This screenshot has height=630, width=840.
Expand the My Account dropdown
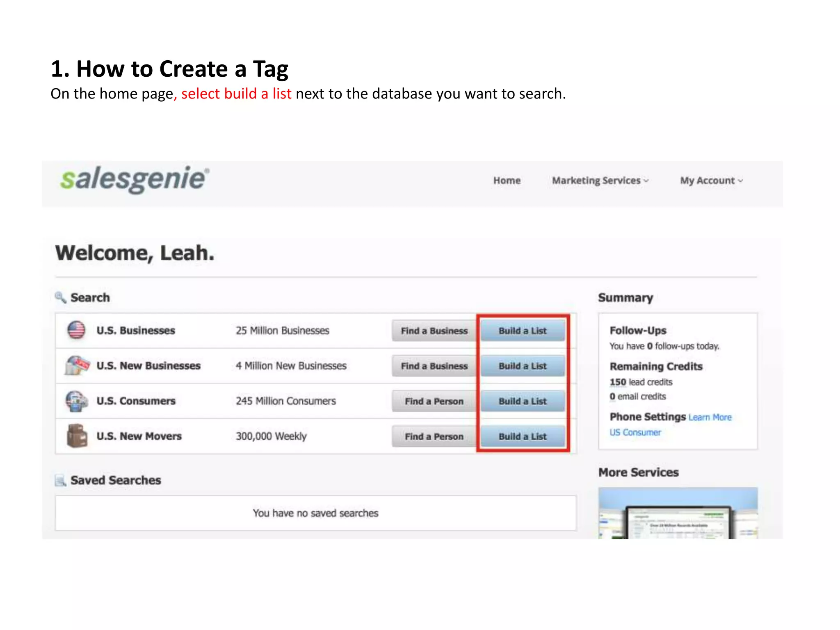click(711, 180)
